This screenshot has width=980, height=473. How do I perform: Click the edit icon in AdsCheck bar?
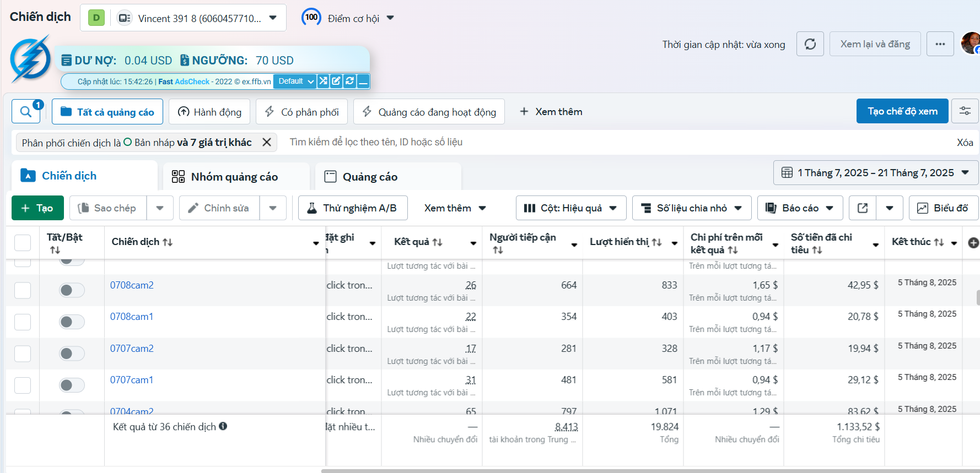(336, 81)
